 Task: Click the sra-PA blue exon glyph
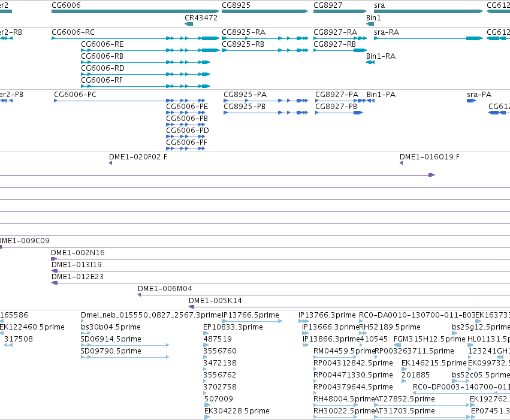471,101
